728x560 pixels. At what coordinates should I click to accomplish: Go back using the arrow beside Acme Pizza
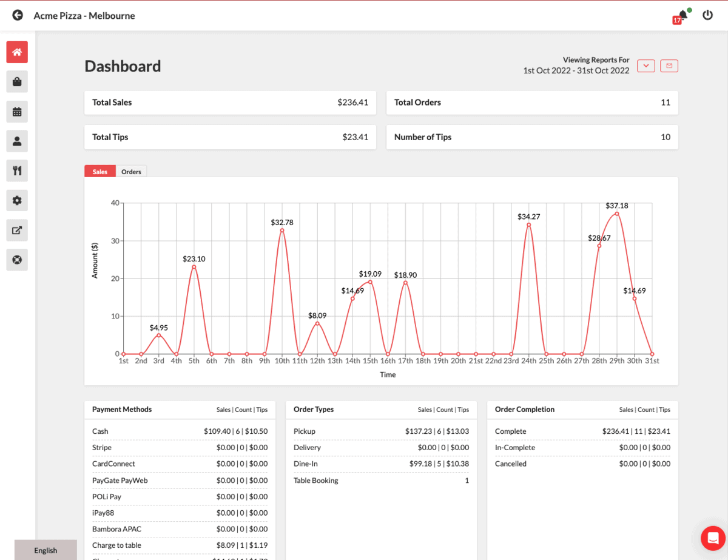[17, 15]
